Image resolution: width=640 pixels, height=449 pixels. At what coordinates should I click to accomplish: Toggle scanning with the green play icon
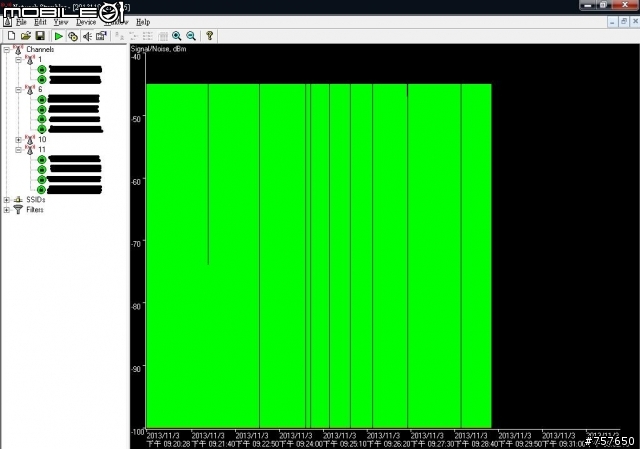[x=58, y=36]
